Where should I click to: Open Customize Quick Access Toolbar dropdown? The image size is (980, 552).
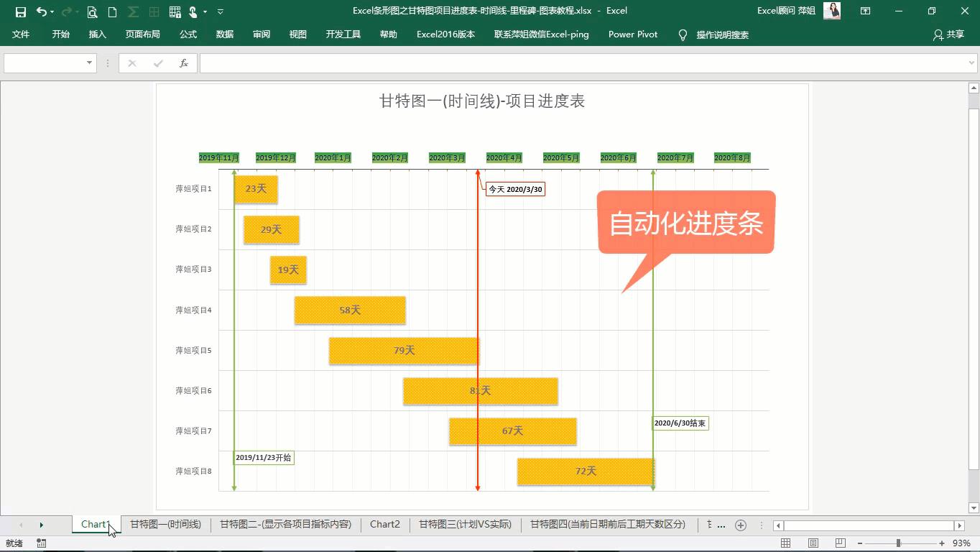click(x=220, y=11)
